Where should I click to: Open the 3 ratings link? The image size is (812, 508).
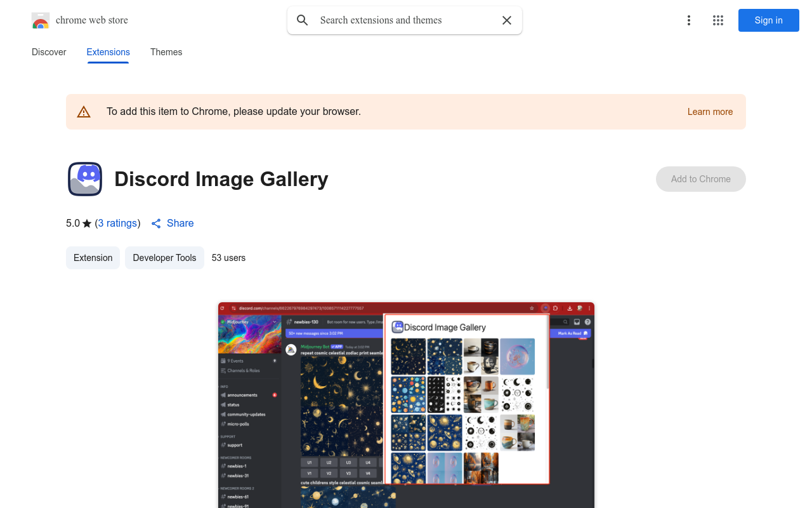(118, 224)
